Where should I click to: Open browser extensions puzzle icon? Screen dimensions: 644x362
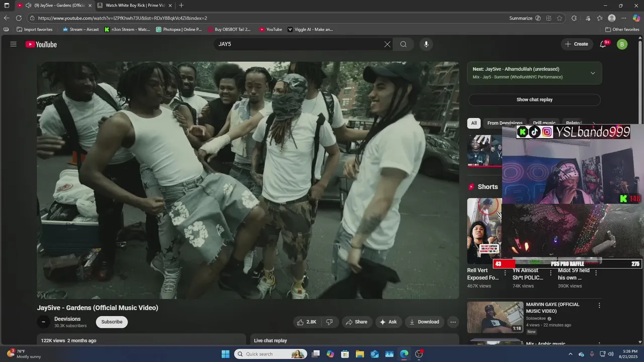point(574,18)
